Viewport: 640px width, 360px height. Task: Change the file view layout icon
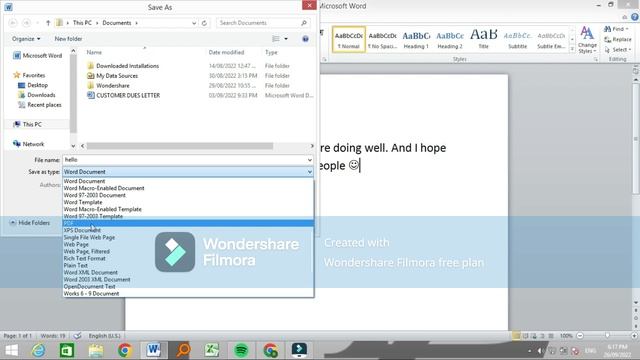276,39
